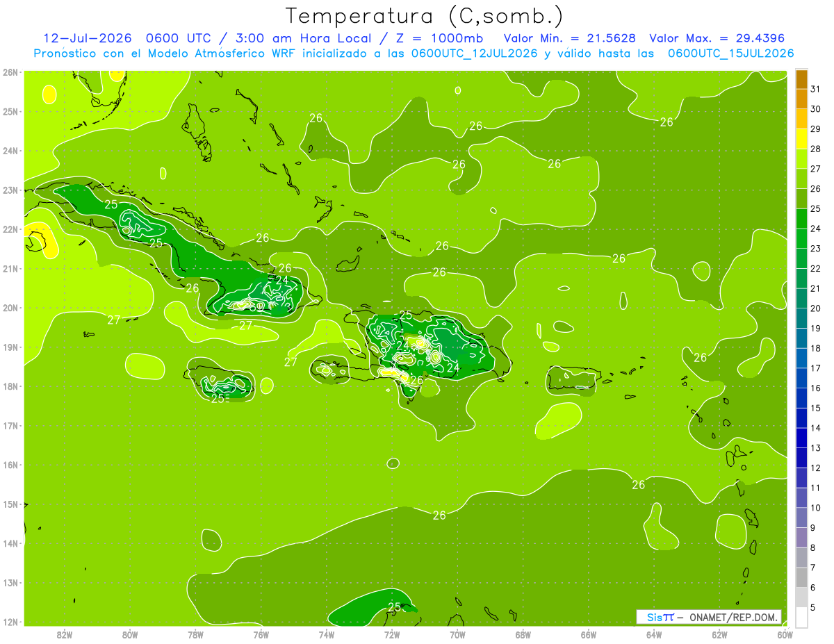The width and height of the screenshot is (834, 644).
Task: Click the 'ONAMET/REP.DOM.' credit label
Action: 735,617
